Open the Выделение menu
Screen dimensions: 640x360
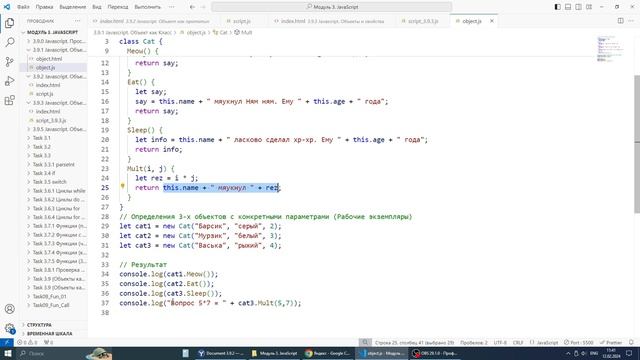pyautogui.click(x=73, y=7)
